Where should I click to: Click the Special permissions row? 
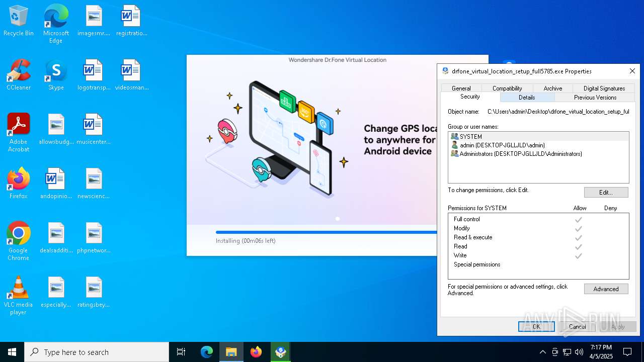pyautogui.click(x=538, y=264)
